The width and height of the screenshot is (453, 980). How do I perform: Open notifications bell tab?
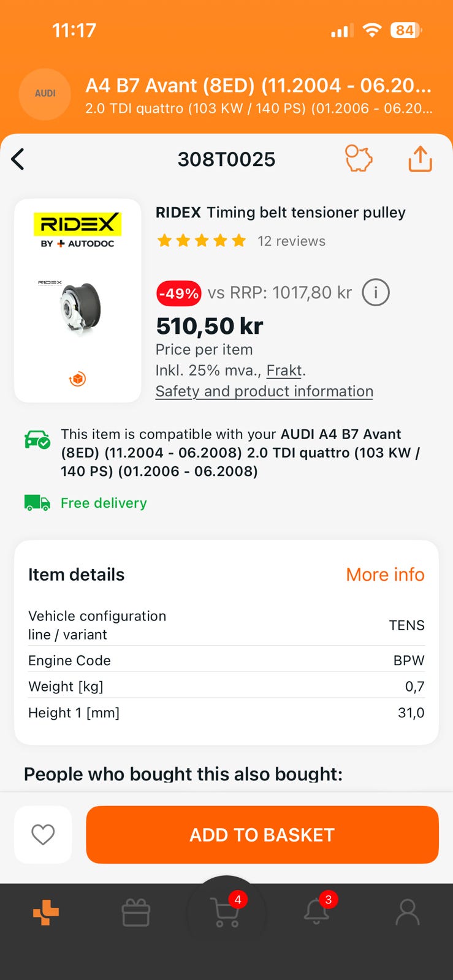[317, 911]
